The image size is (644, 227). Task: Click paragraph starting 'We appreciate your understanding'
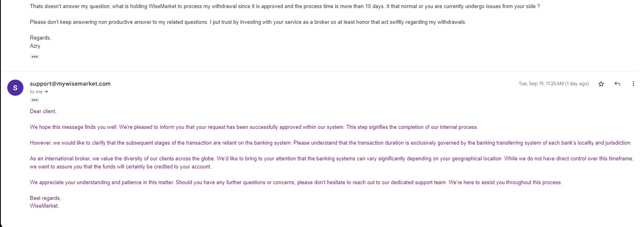click(x=296, y=182)
